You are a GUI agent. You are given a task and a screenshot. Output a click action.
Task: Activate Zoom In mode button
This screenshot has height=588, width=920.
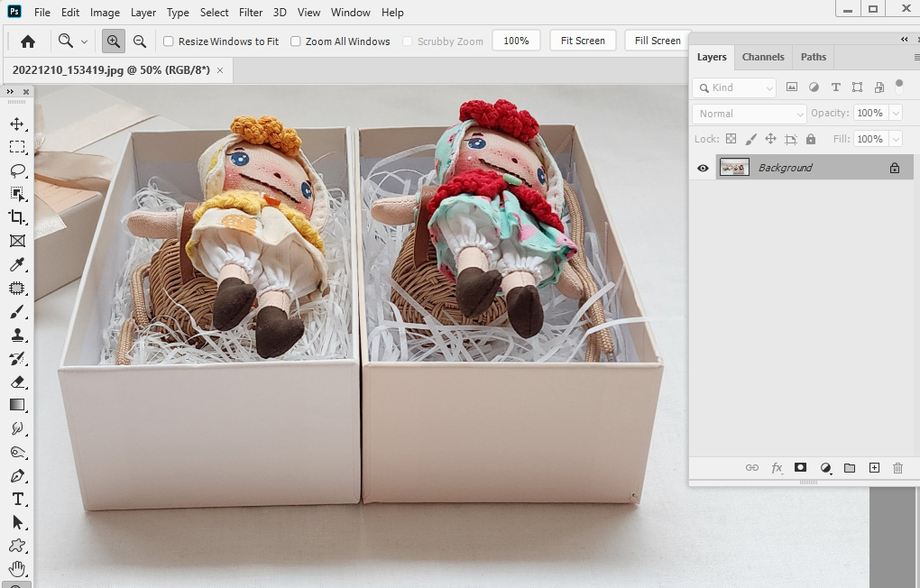coord(114,41)
